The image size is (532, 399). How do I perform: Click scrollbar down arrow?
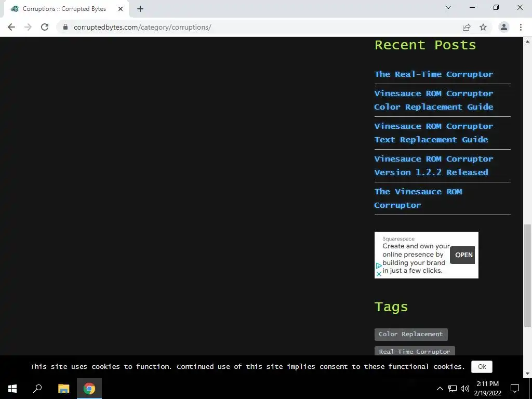tap(527, 374)
